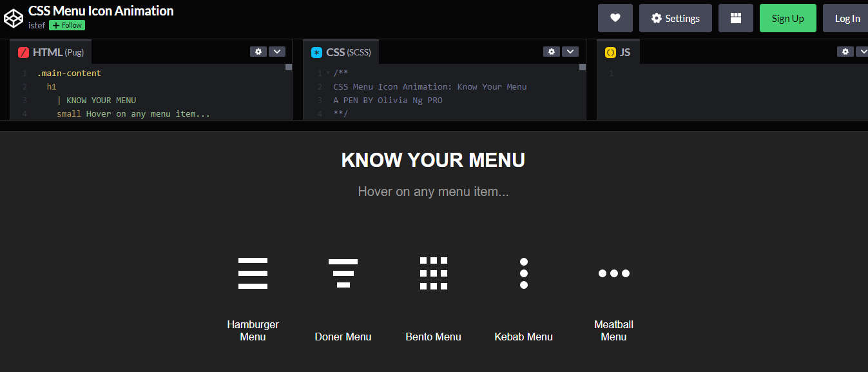Open author istef profile link
Image resolution: width=868 pixels, height=372 pixels.
click(x=36, y=25)
